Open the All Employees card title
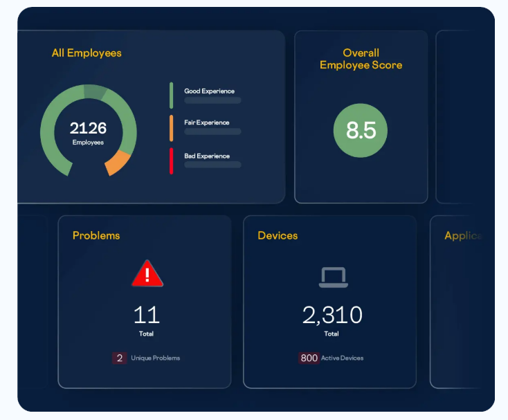 point(87,53)
